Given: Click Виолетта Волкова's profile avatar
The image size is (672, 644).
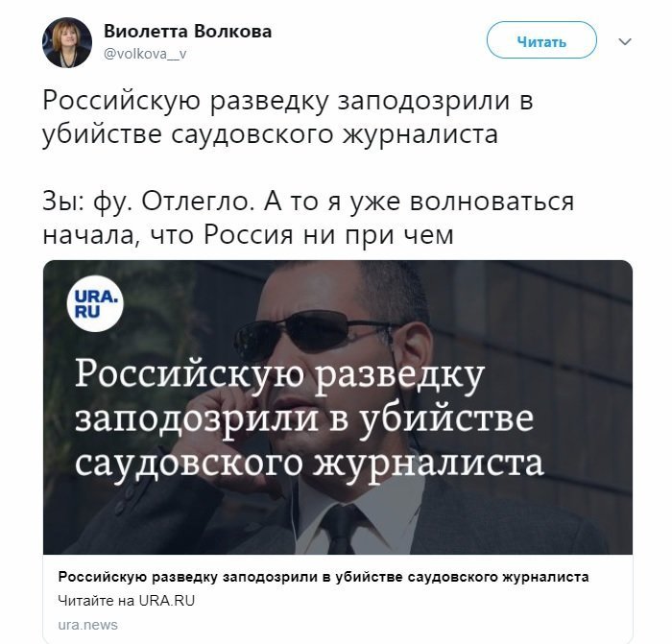Looking at the screenshot, I should click(x=67, y=43).
